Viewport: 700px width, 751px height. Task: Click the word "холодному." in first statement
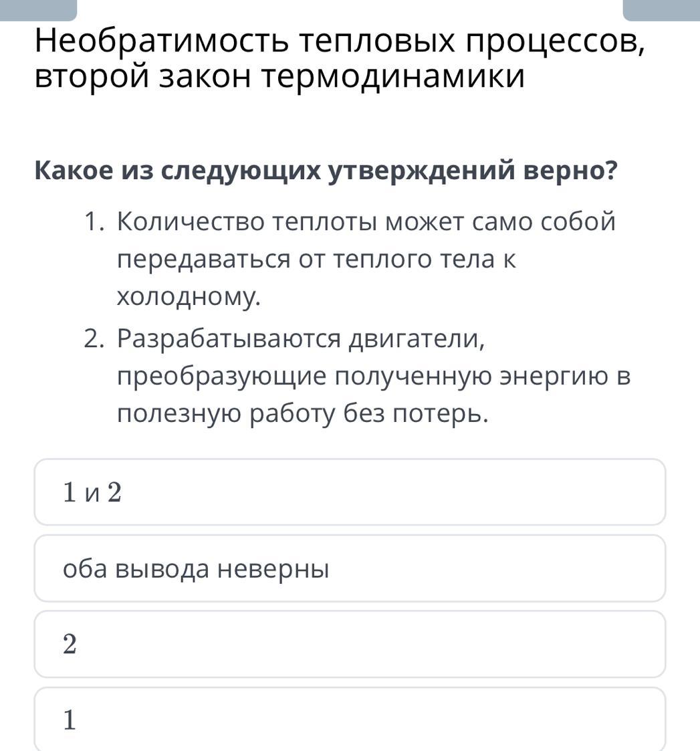click(x=189, y=296)
